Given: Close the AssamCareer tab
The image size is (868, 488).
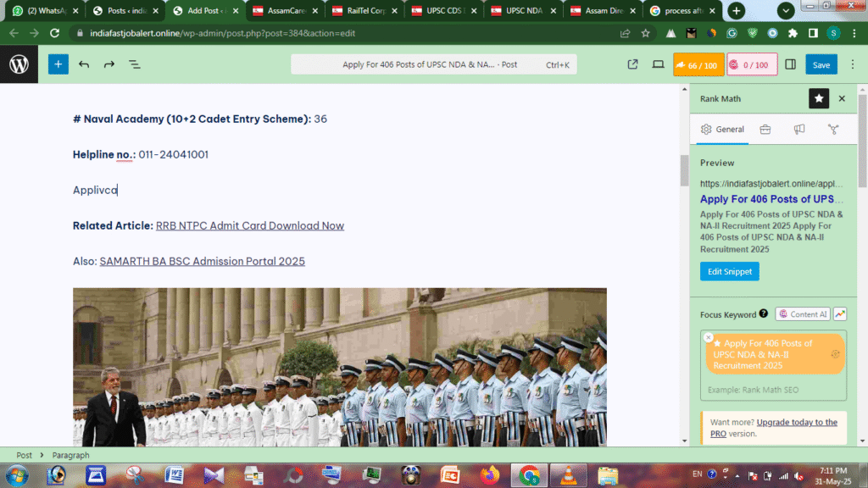Looking at the screenshot, I should 315,10.
